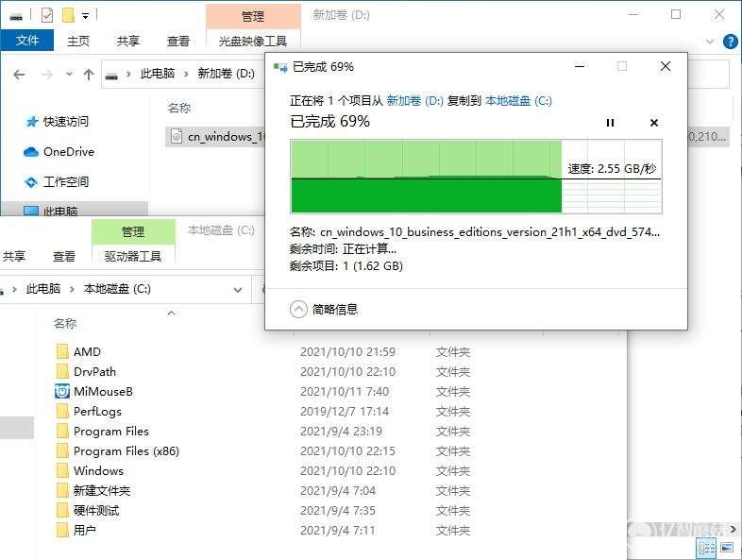Select 此电脑 in the C: window breadcrumb
The image size is (742, 560).
tap(43, 289)
